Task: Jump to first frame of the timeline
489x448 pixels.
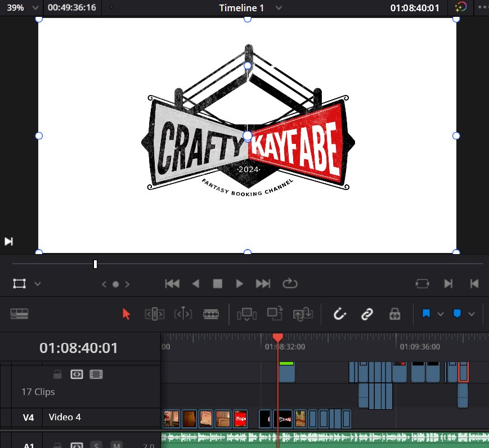Action: click(x=172, y=284)
